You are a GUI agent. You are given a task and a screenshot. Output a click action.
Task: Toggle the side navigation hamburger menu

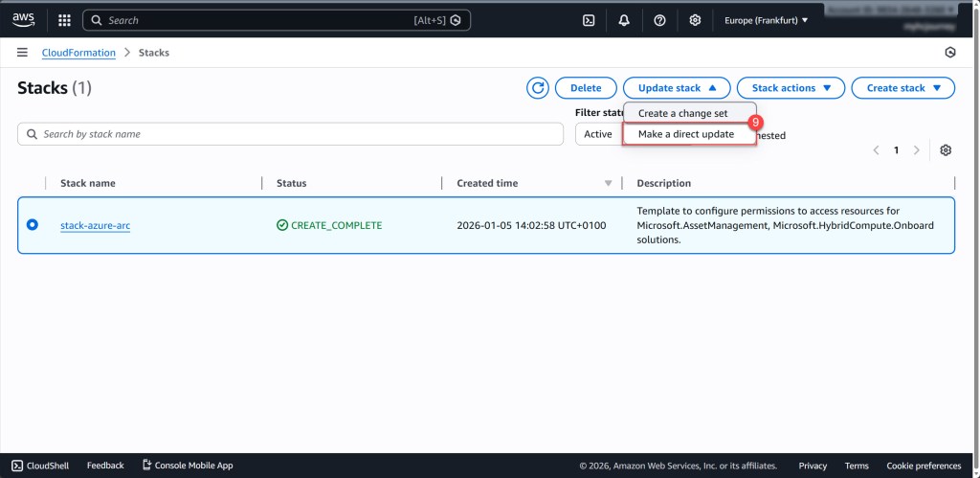click(22, 53)
